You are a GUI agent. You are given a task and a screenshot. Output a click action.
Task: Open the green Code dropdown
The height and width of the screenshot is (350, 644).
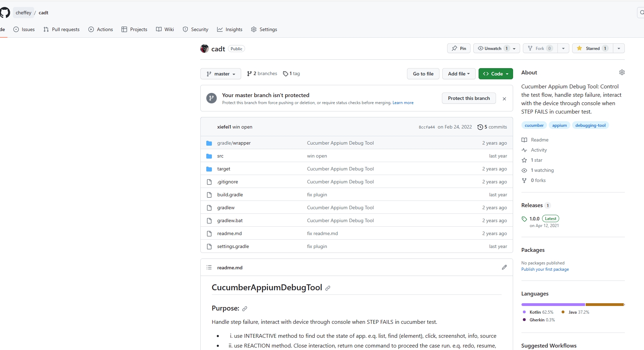click(x=496, y=74)
